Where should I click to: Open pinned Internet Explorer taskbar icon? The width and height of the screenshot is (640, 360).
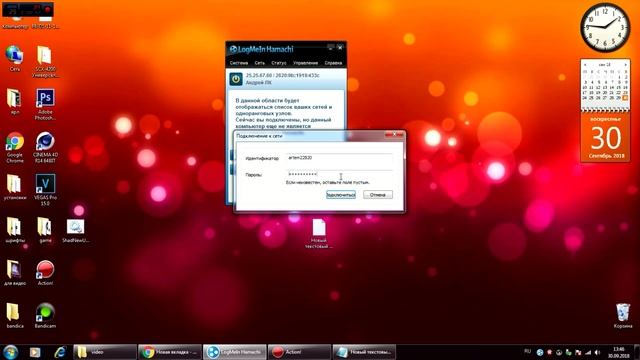point(60,352)
